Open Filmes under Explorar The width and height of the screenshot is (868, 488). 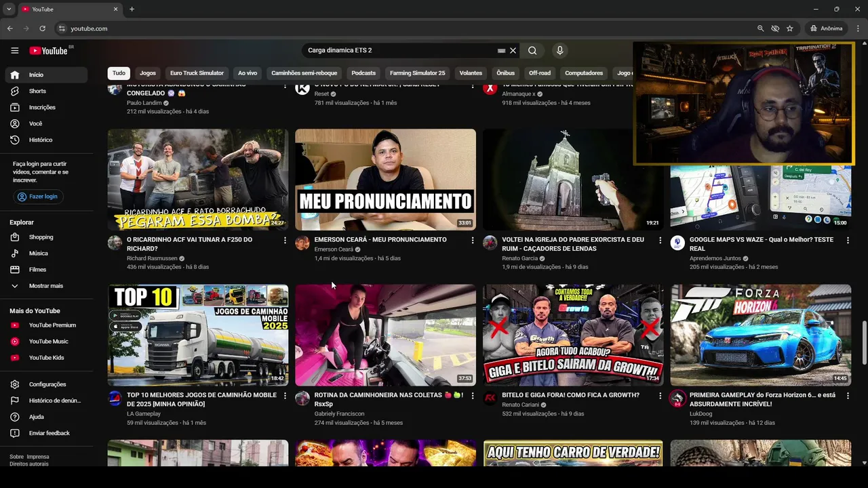tap(46, 270)
